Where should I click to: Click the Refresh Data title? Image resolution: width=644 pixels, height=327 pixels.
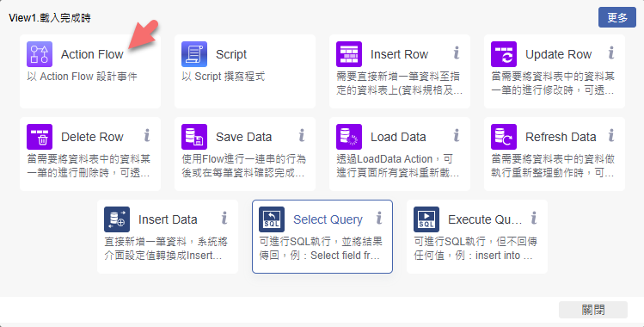[x=561, y=137]
